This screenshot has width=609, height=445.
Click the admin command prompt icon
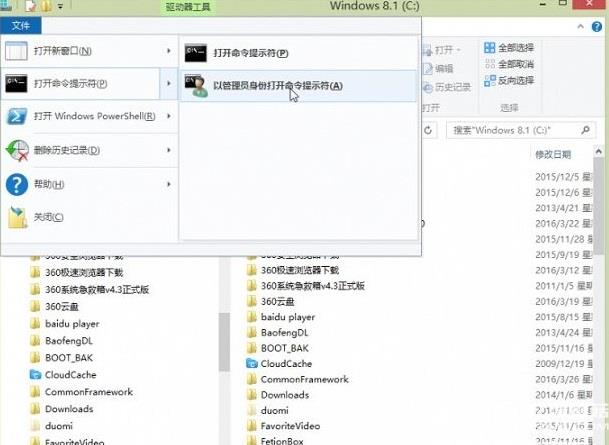coord(197,85)
